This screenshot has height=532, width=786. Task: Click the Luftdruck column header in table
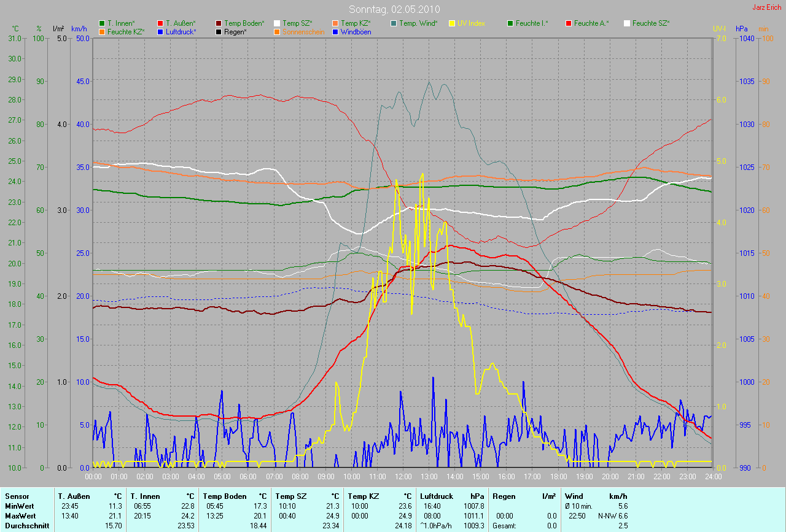[436, 496]
